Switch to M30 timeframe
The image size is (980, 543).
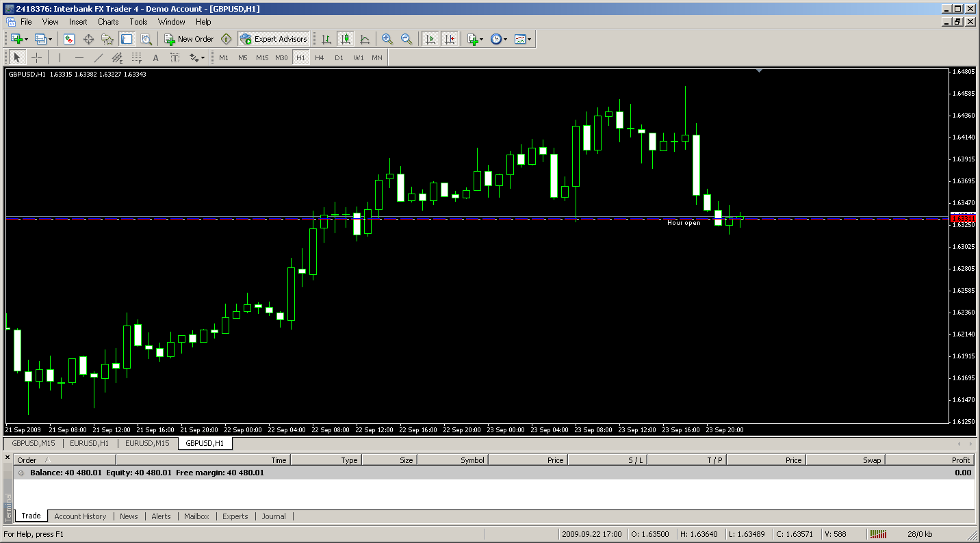click(281, 58)
